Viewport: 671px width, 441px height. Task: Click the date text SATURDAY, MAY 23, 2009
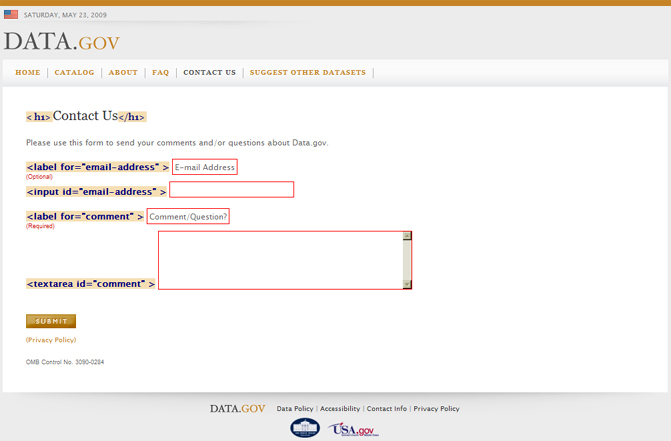pyautogui.click(x=65, y=15)
